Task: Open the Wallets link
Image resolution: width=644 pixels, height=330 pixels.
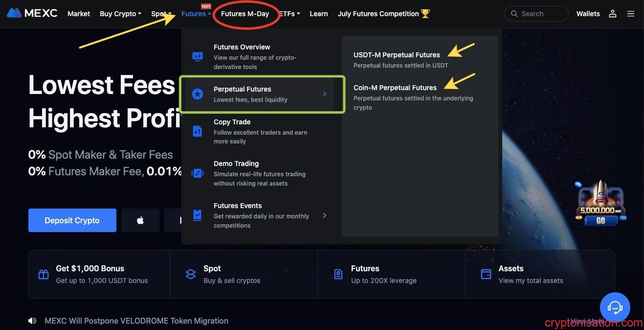Action: point(588,14)
